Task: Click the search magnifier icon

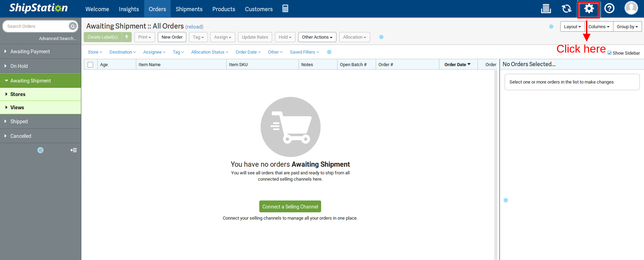Action: click(x=72, y=26)
